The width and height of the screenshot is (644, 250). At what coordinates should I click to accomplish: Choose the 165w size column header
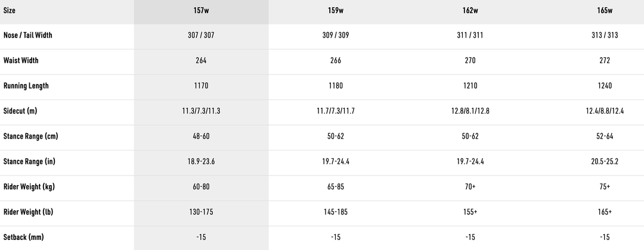point(605,11)
